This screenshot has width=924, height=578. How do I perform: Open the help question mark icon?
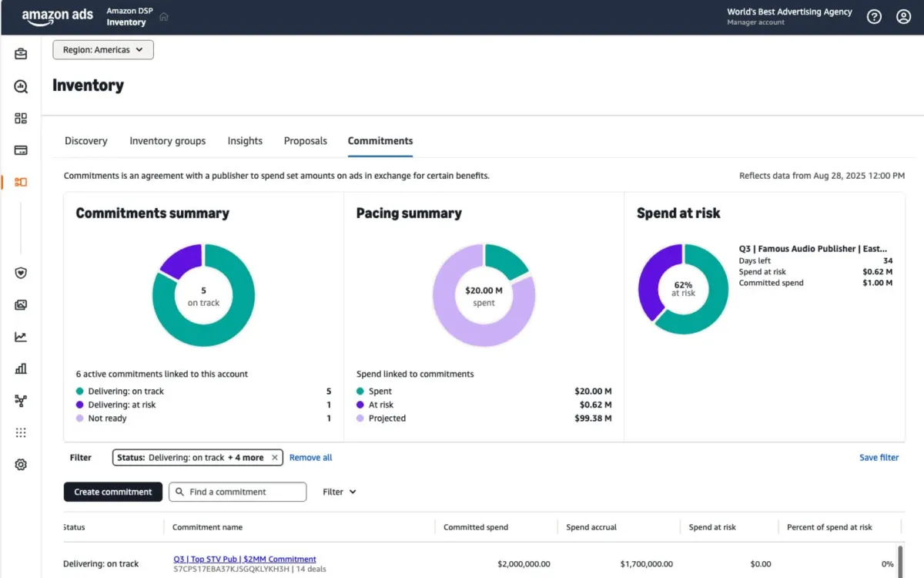[x=873, y=16]
